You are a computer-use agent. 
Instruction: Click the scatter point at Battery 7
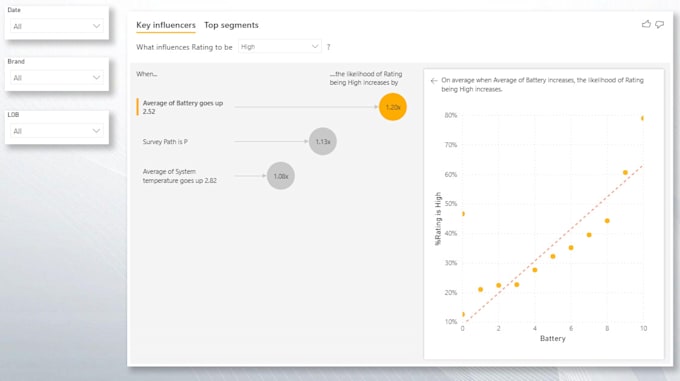coord(589,235)
